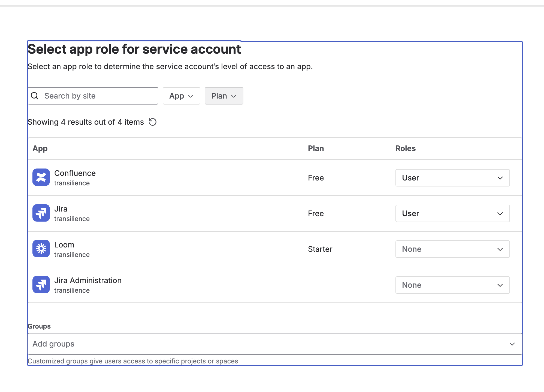Click chevron in Add groups field
Image resolution: width=544 pixels, height=392 pixels.
[512, 344]
